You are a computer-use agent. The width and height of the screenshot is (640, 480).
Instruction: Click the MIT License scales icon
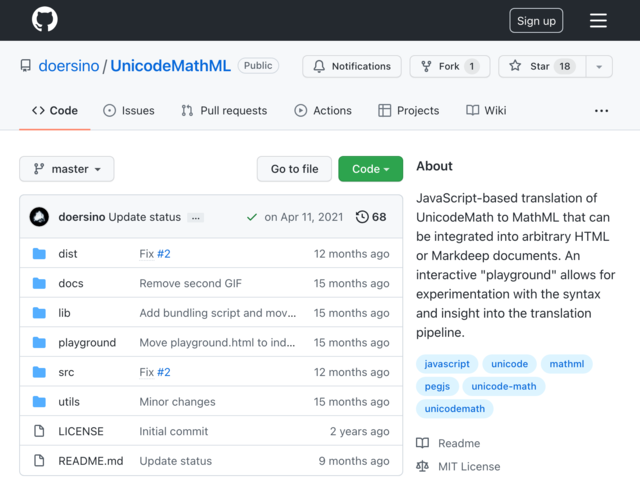coord(422,466)
